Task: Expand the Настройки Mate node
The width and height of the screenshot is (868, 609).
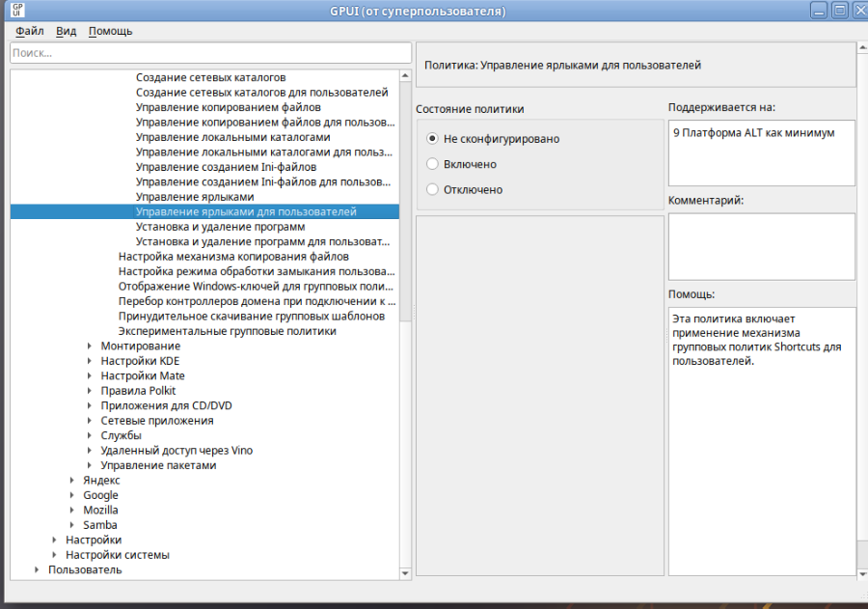Action: [90, 375]
